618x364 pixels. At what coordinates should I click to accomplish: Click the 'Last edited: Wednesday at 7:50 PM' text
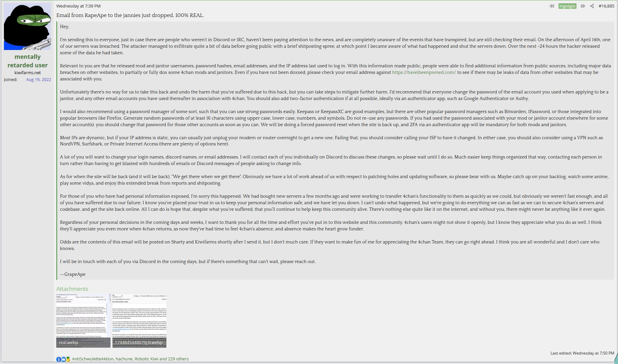(582, 353)
